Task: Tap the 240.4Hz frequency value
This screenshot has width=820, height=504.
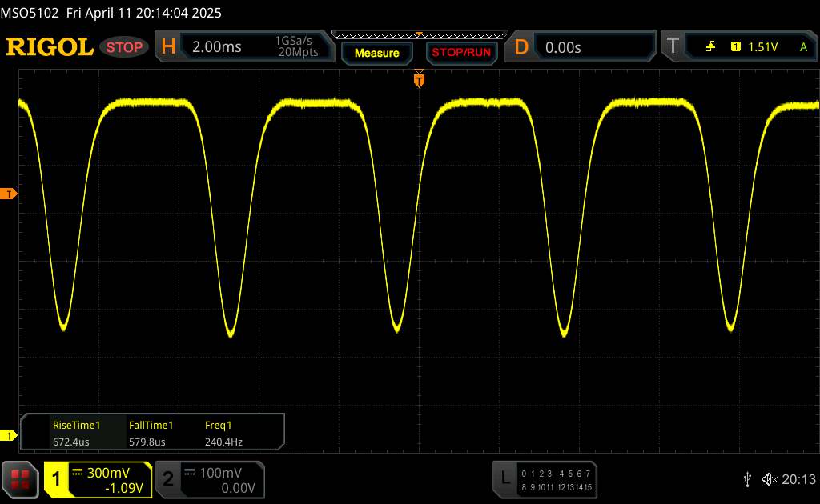Action: 223,442
